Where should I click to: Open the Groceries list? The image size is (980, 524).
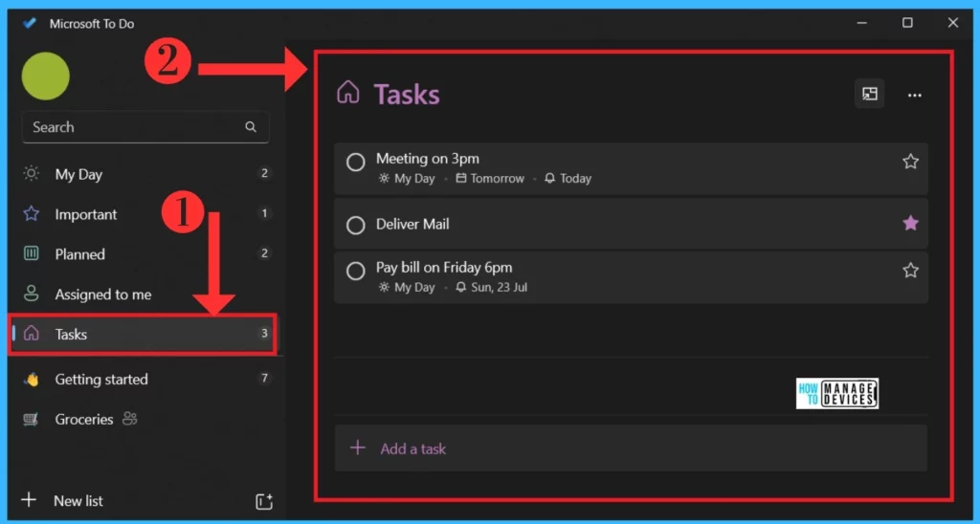point(145,419)
